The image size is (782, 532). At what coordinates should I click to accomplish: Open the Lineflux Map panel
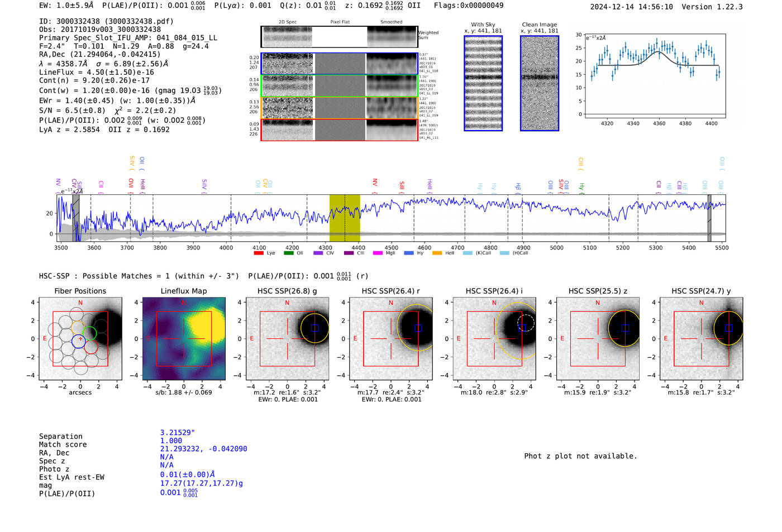click(x=184, y=339)
